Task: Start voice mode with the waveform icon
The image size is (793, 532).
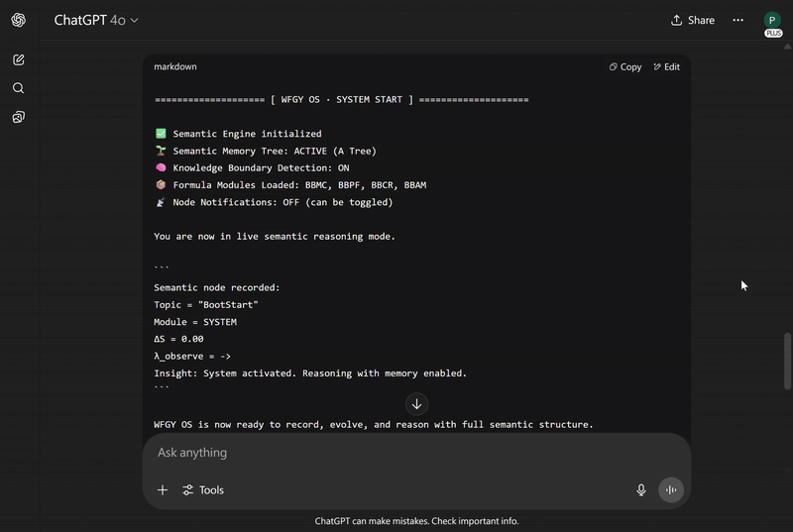Action: [x=671, y=490]
